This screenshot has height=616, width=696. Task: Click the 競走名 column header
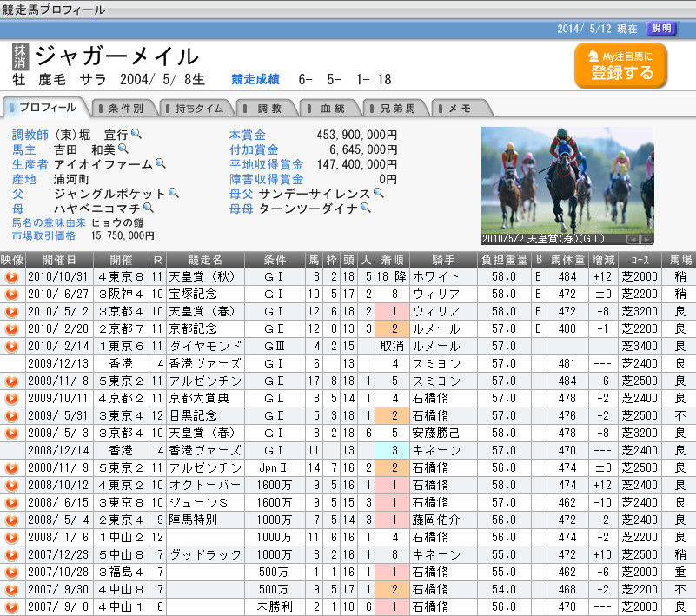[x=205, y=260]
